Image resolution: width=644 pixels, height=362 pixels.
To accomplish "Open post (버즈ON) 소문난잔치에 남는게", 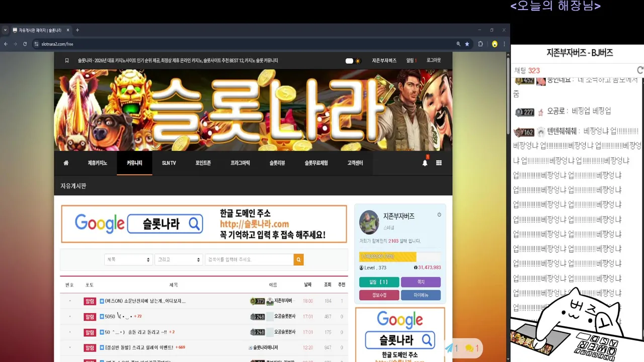I will 145,301.
